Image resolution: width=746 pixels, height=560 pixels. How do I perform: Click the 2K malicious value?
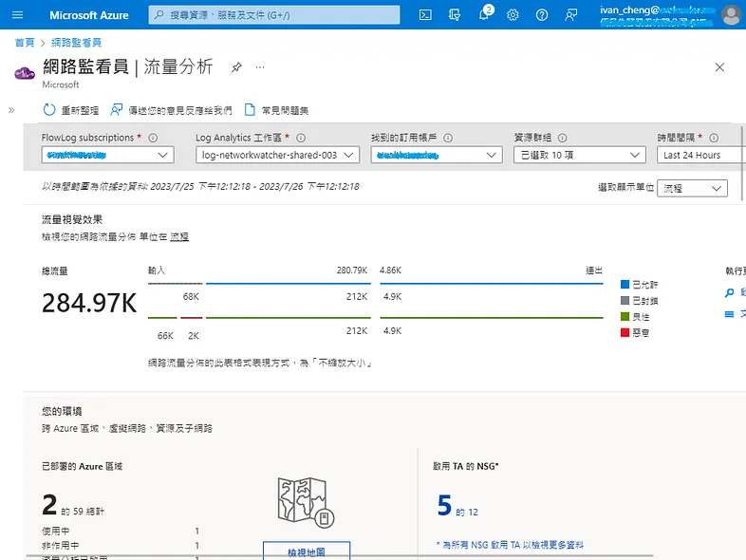[194, 336]
